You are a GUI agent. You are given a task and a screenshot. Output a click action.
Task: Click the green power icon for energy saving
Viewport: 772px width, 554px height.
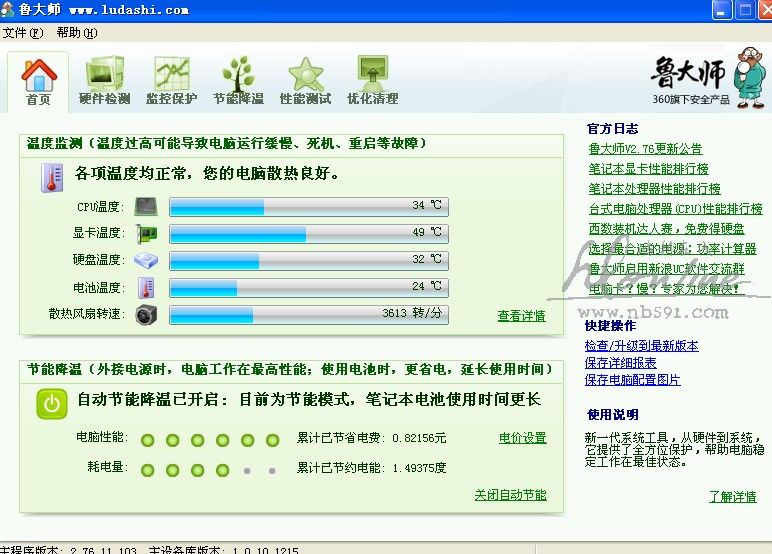52,403
